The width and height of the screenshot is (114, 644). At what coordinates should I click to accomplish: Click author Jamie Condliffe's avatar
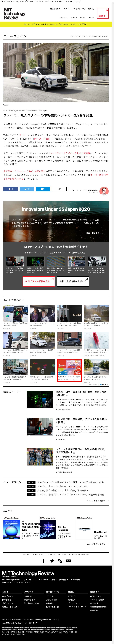tap(104, 191)
